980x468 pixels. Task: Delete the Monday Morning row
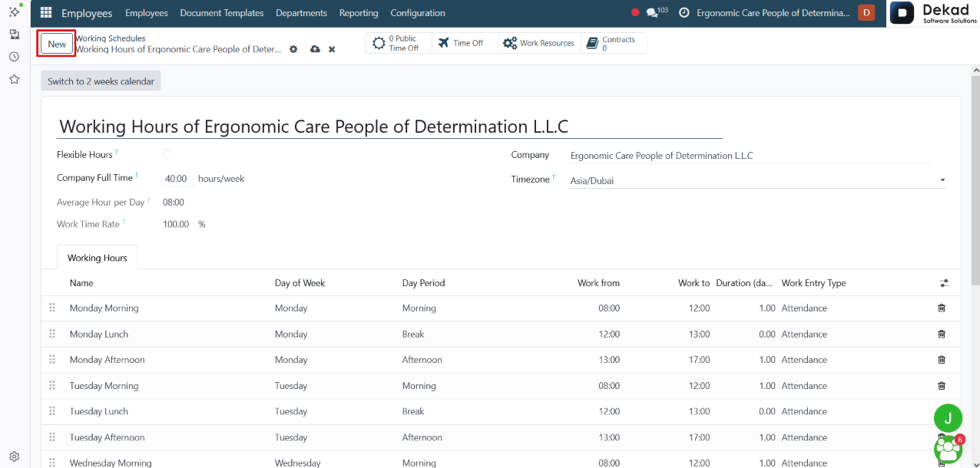[x=942, y=308]
